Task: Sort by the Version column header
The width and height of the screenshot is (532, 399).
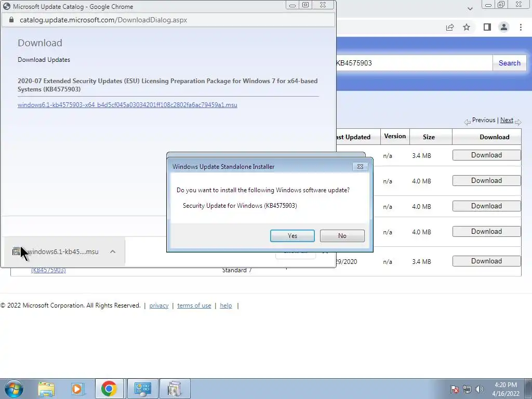Action: point(395,136)
